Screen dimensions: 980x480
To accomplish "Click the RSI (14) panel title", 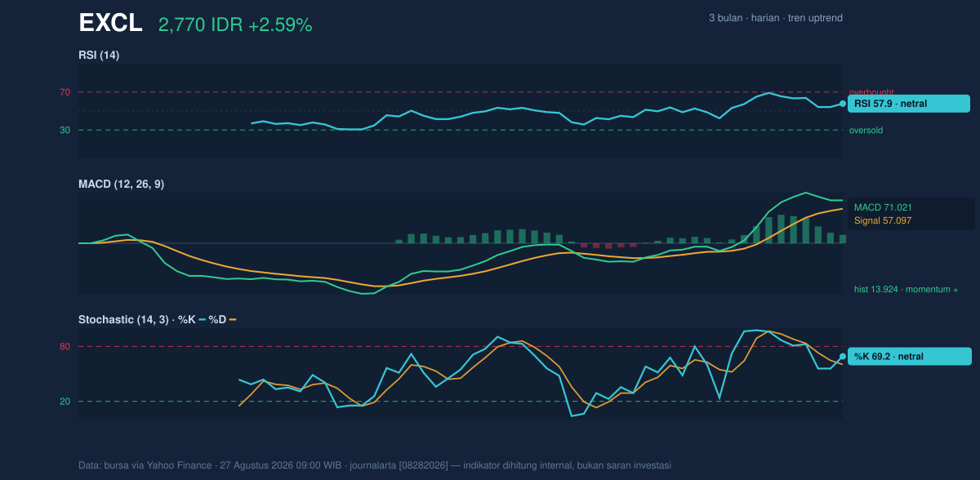I will click(x=99, y=56).
